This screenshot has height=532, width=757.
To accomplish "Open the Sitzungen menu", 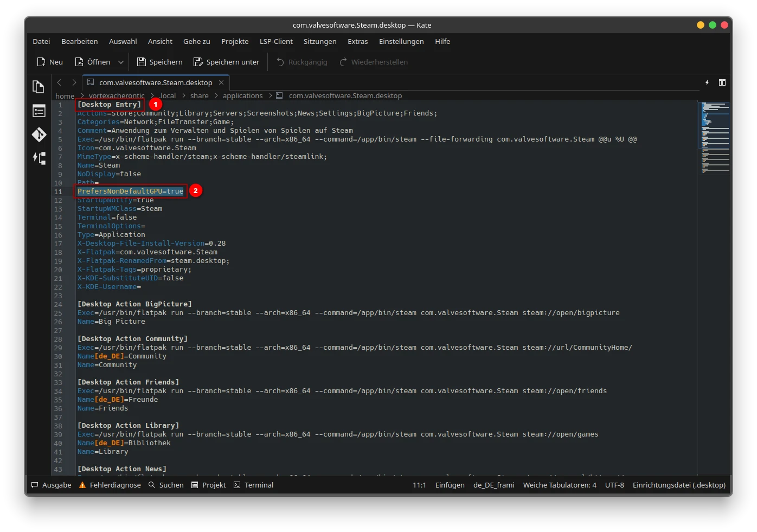I will click(320, 41).
